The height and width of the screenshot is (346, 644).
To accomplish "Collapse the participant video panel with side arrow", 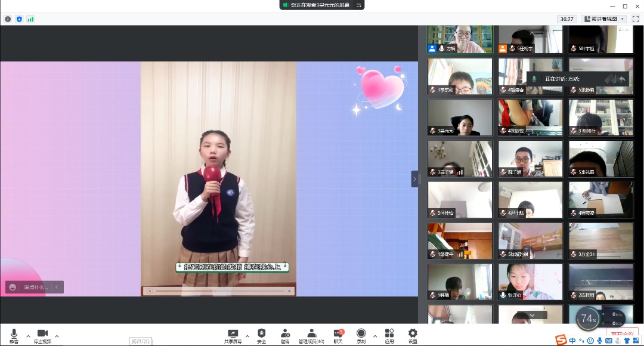I will tap(415, 179).
